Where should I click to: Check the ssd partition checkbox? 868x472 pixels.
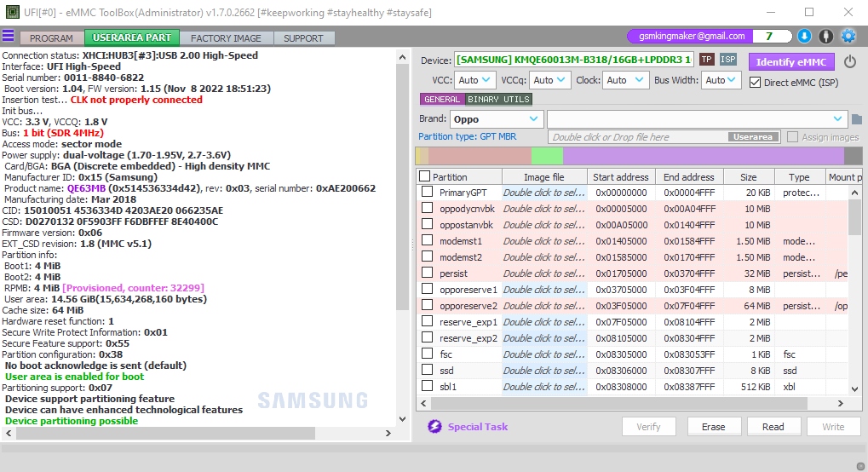click(x=427, y=370)
